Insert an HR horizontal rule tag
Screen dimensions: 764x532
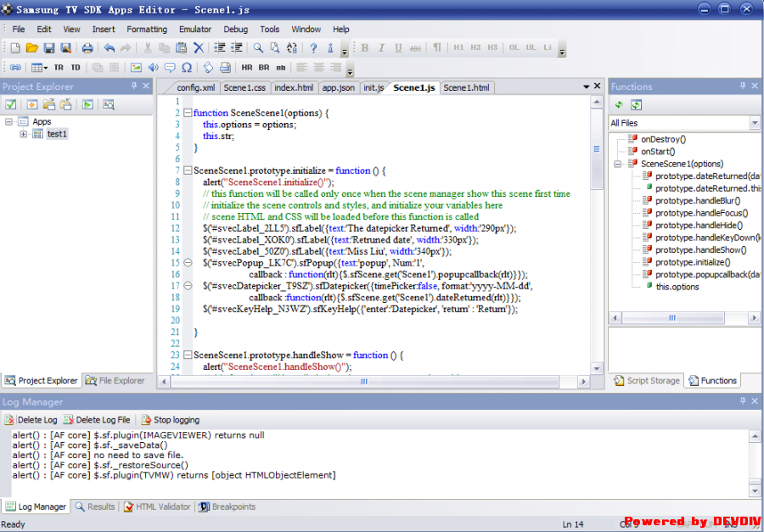click(247, 67)
